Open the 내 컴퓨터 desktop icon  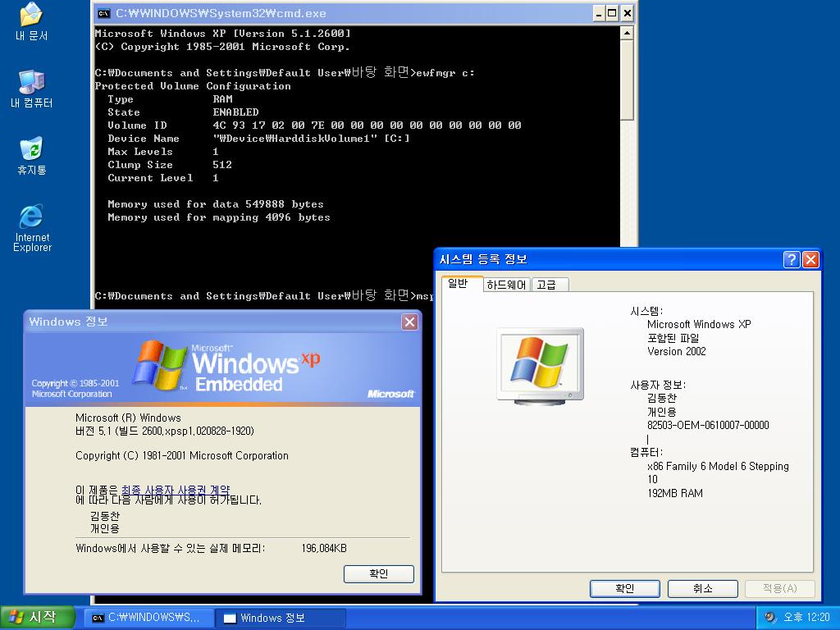[31, 82]
